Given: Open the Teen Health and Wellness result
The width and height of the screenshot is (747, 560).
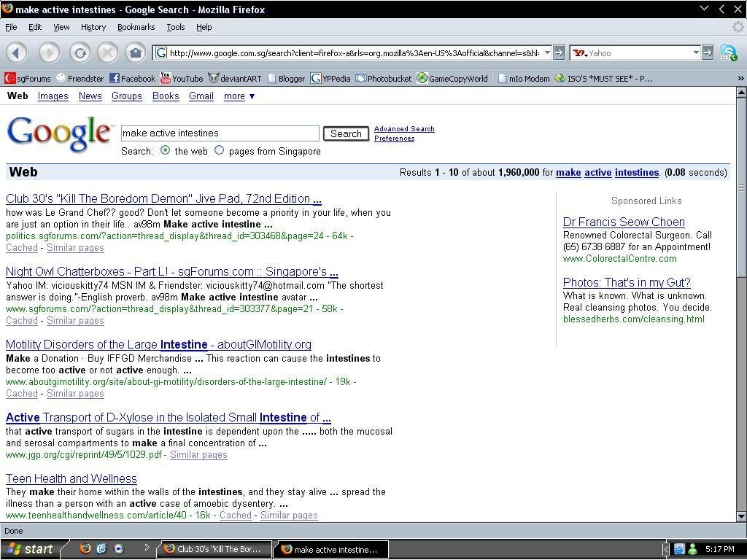Looking at the screenshot, I should [71, 478].
